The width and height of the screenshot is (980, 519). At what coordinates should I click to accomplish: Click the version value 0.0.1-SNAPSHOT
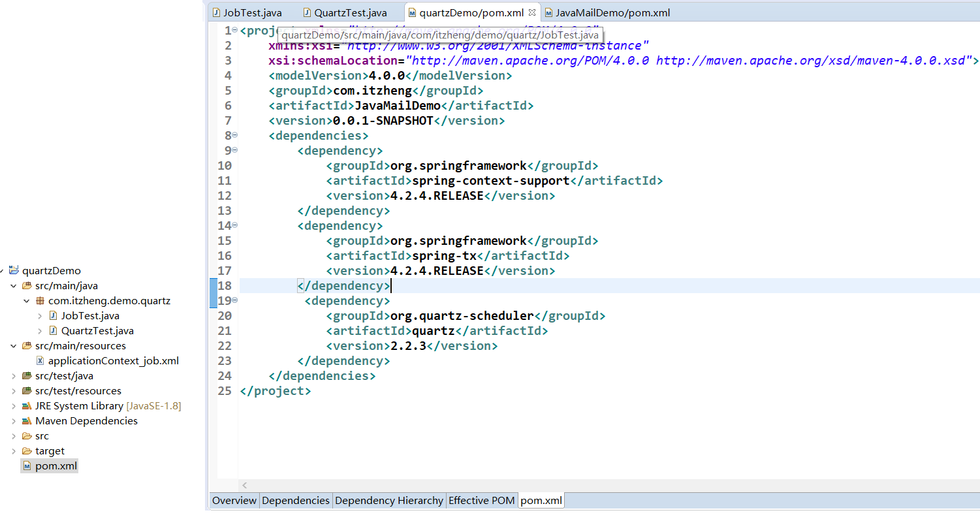coord(383,121)
